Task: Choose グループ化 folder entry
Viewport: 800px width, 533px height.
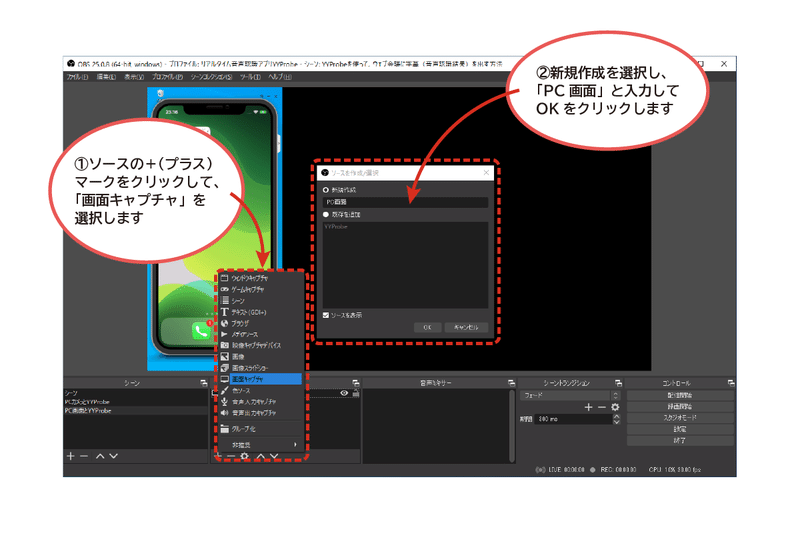Action: (260, 428)
